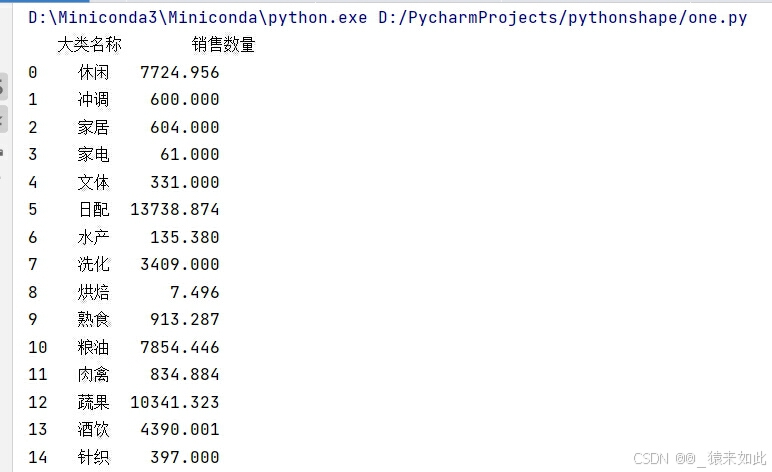
Task: Select the 休闲 category name
Action: click(93, 72)
